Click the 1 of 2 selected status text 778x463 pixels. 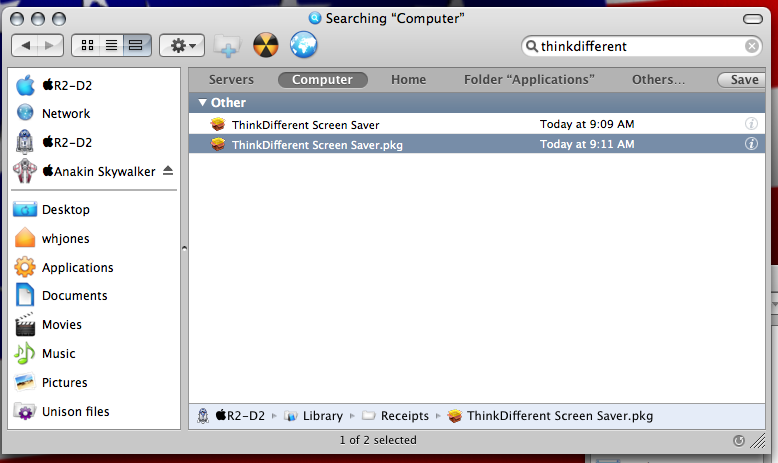point(378,440)
